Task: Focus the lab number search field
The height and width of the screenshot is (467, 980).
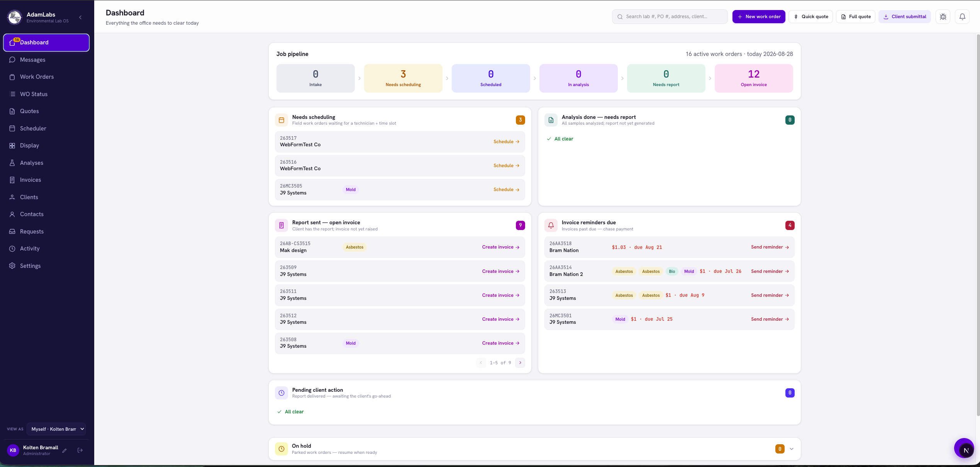Action: point(670,17)
